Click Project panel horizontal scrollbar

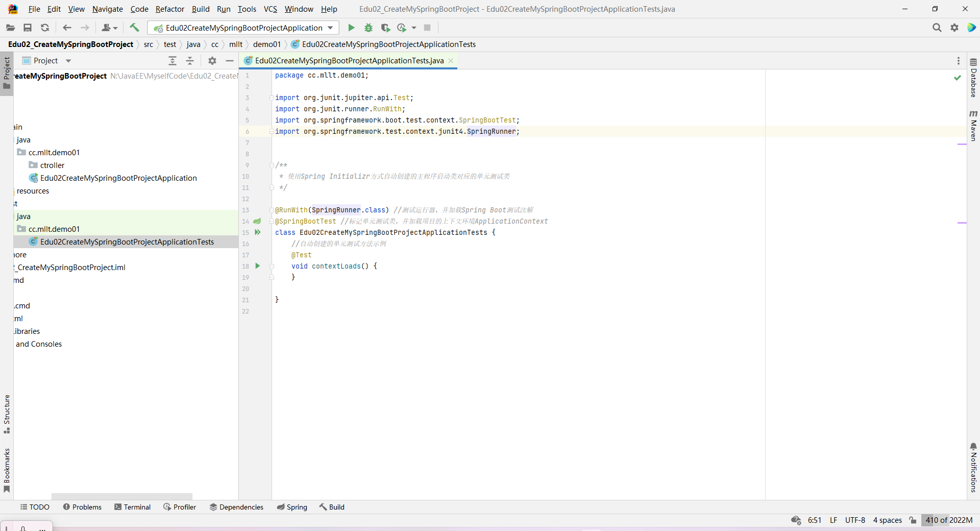pos(121,496)
